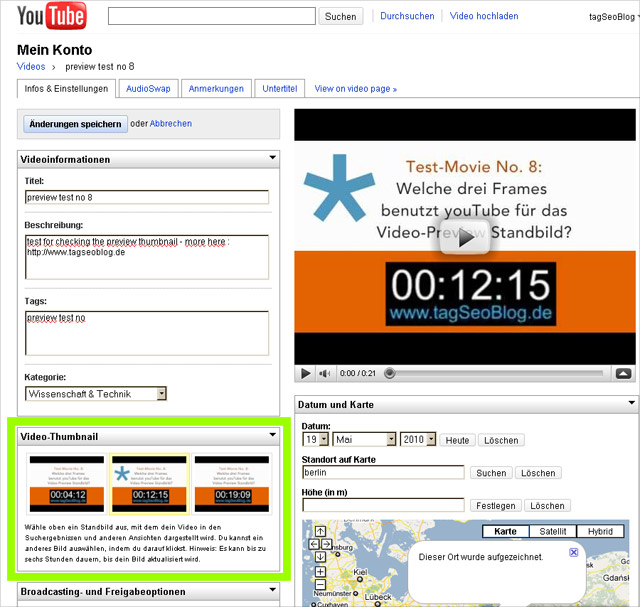Select the 00:12:15 thumbnail

149,484
